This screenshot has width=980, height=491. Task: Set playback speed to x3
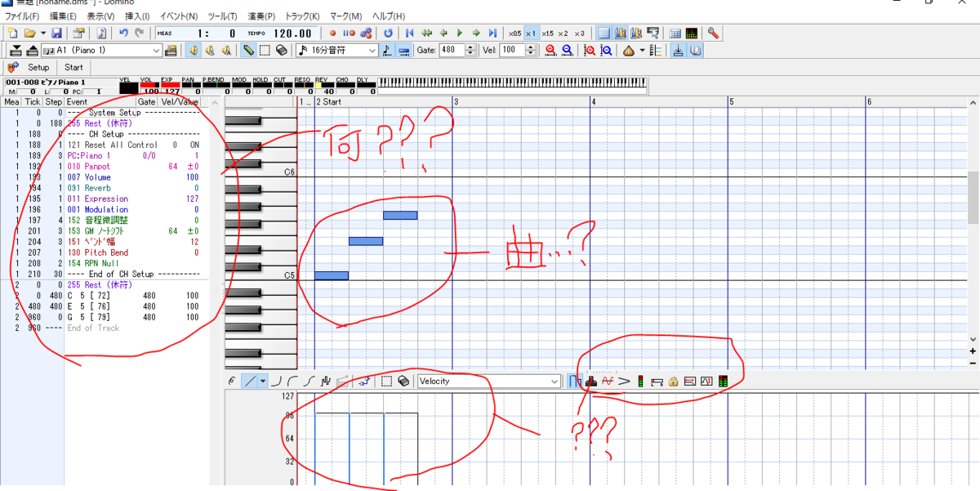(x=579, y=33)
